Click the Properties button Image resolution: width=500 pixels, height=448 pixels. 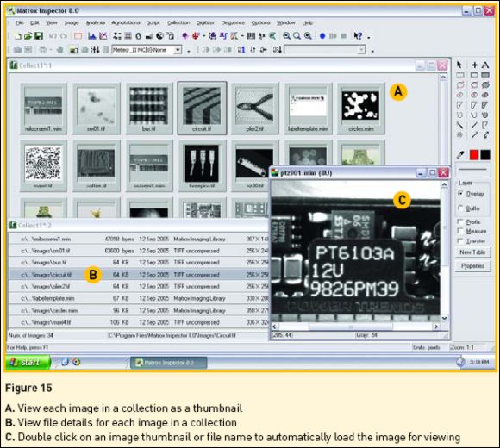coord(472,265)
